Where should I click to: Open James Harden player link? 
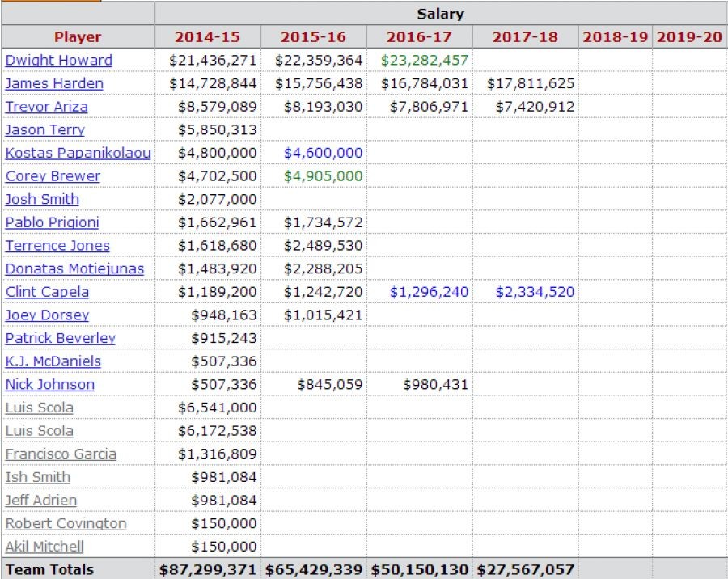[x=54, y=83]
